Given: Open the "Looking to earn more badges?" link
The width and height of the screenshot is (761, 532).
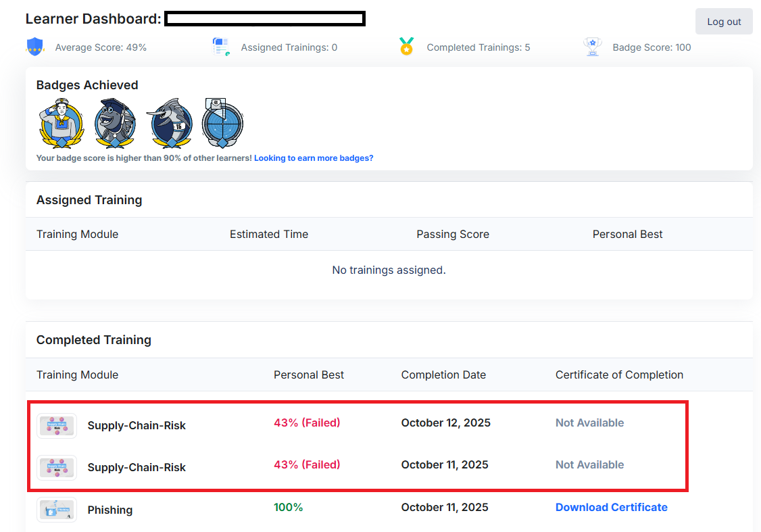Looking at the screenshot, I should click(314, 158).
